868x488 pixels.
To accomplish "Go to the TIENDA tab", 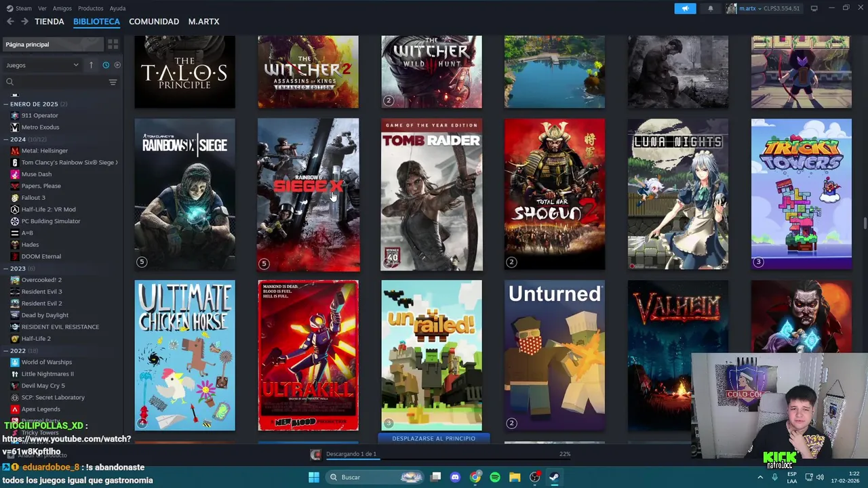I will (x=50, y=22).
